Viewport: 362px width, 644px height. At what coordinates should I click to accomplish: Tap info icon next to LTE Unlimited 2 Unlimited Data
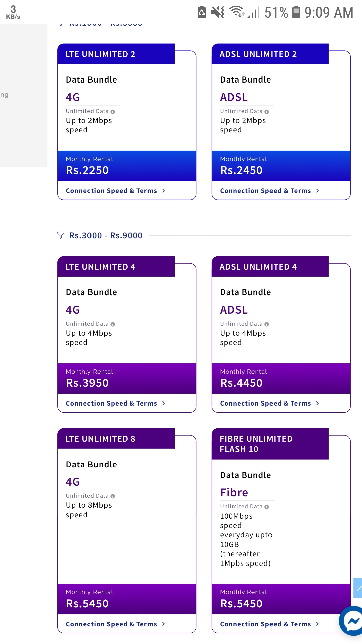[113, 112]
